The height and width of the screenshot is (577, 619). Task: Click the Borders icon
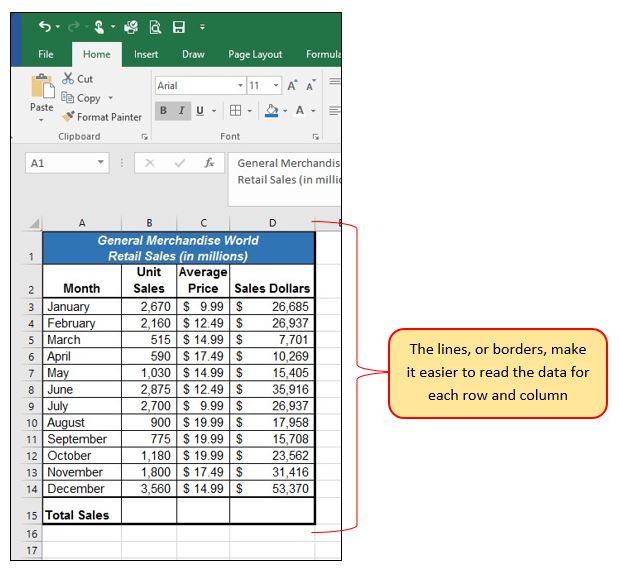coord(235,111)
